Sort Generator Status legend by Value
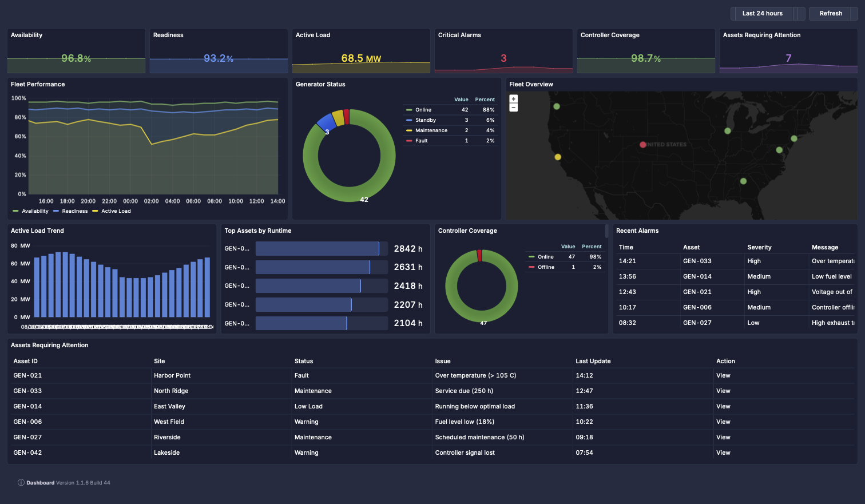The width and height of the screenshot is (865, 504). click(461, 100)
